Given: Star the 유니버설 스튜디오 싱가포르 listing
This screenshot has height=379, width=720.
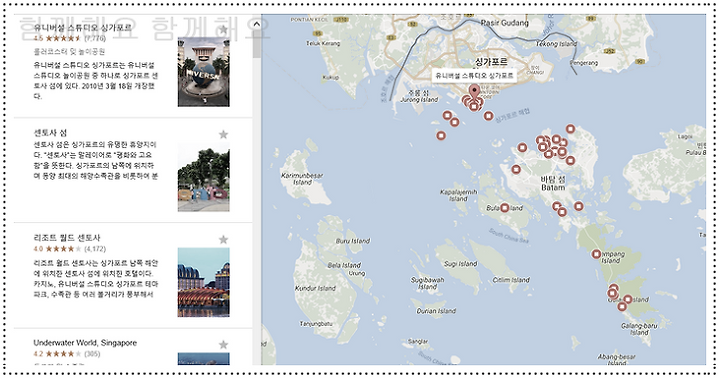Looking at the screenshot, I should (x=224, y=29).
